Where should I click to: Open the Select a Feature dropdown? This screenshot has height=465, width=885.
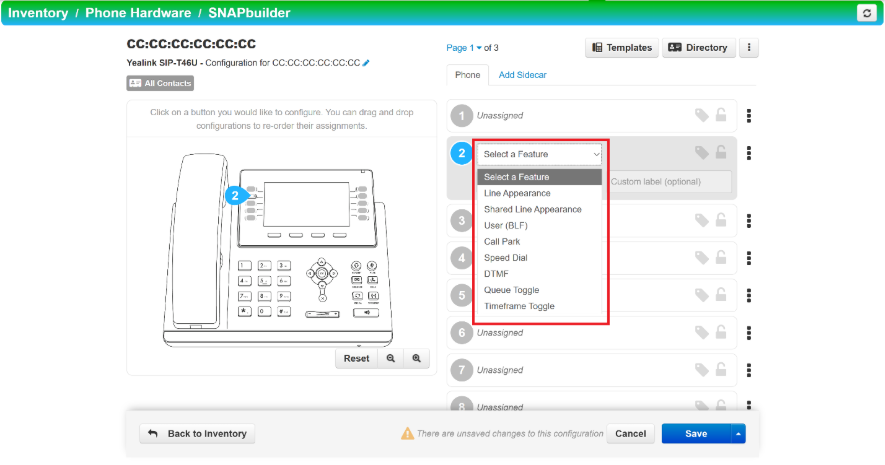[x=540, y=154]
